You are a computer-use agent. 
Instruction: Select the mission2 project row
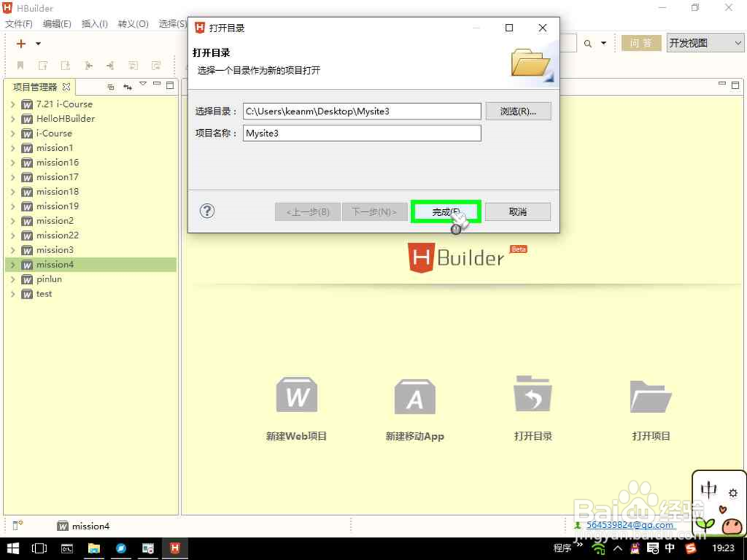pyautogui.click(x=90, y=221)
